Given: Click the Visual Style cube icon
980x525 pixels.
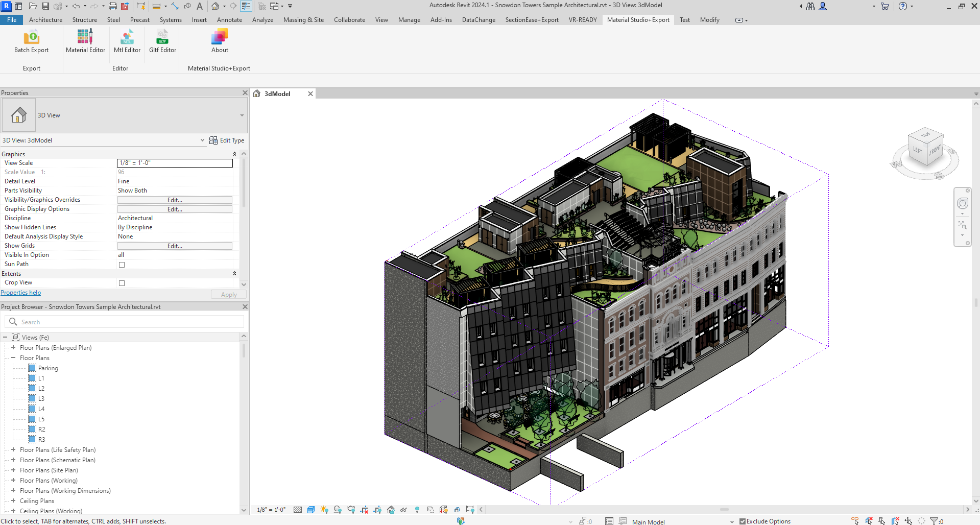Looking at the screenshot, I should coord(311,510).
